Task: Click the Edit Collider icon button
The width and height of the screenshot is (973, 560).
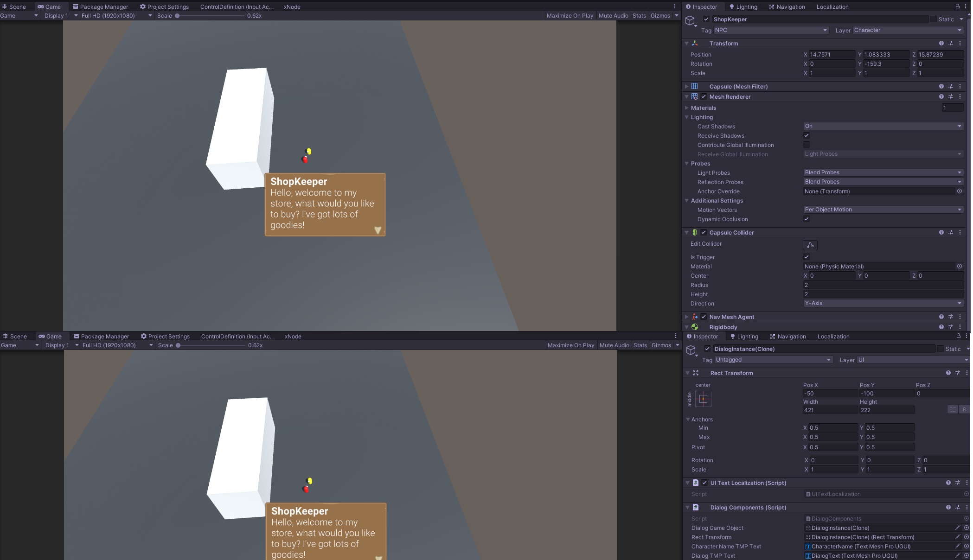Action: [x=810, y=245]
